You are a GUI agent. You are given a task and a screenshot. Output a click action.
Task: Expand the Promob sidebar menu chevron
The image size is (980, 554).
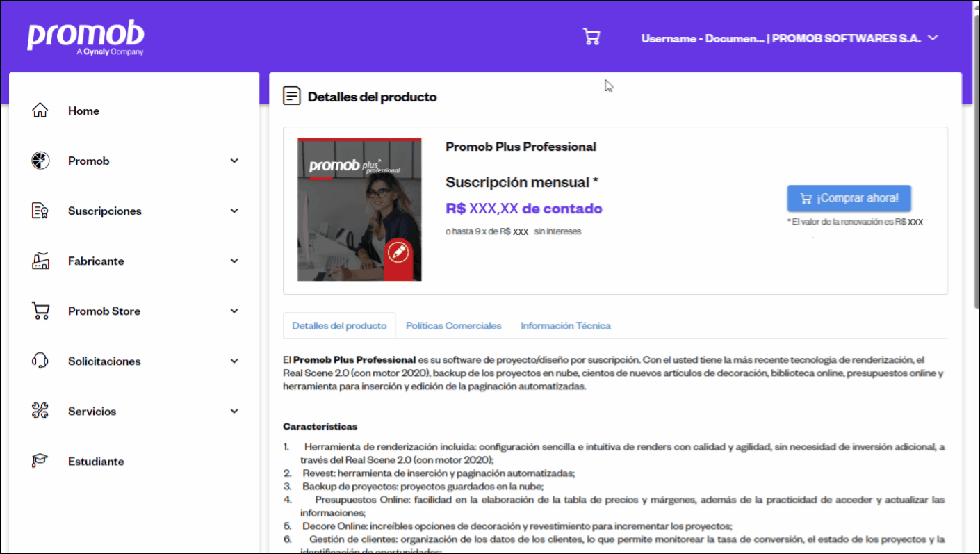(x=234, y=161)
